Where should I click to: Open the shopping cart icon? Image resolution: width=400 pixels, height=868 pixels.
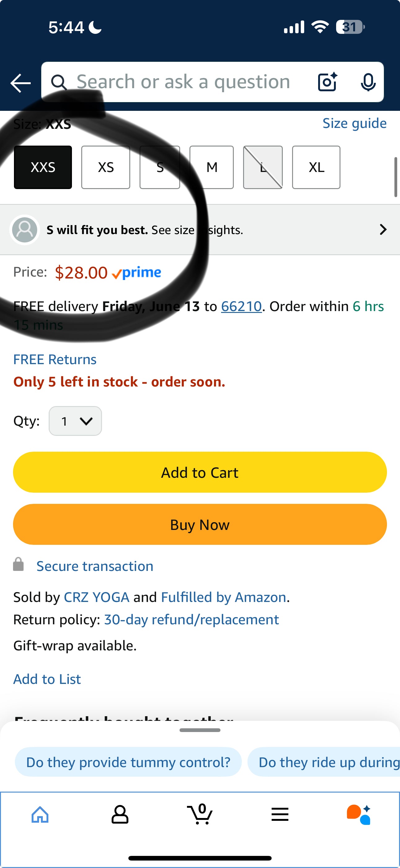[x=200, y=814]
